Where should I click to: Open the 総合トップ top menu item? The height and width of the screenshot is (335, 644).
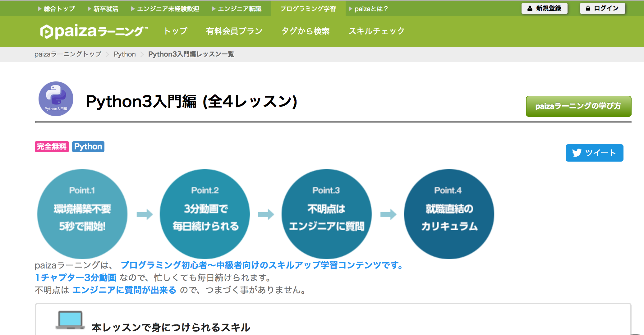click(x=56, y=9)
